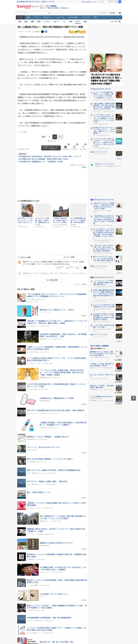Click the ReseMom publisher logo

pos(77,32)
